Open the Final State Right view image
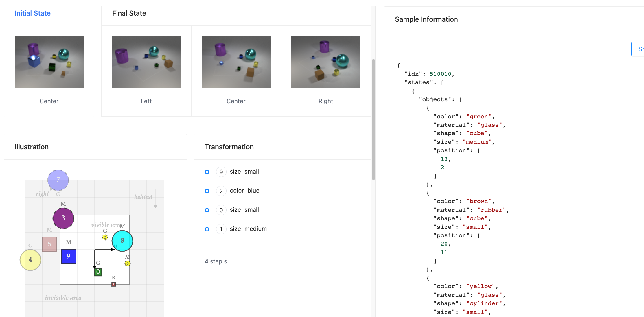 pos(326,62)
